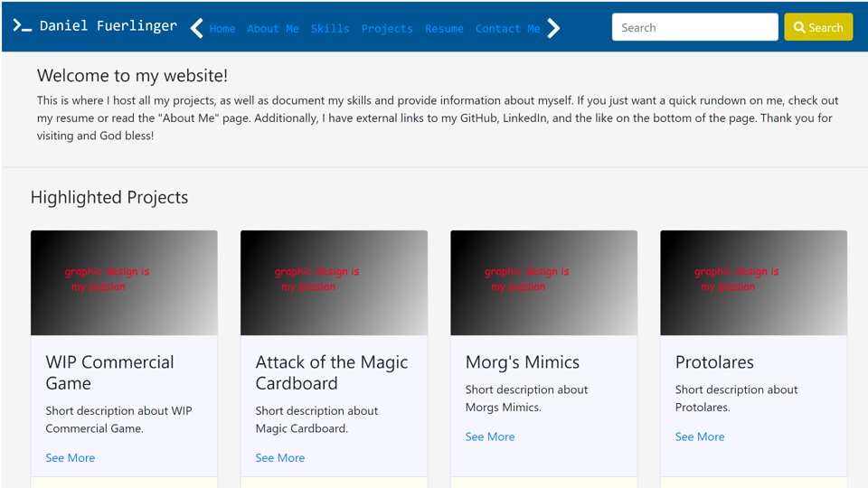868x488 pixels.
Task: Open WIP Commercial Game thumbnail image
Action: click(x=124, y=283)
